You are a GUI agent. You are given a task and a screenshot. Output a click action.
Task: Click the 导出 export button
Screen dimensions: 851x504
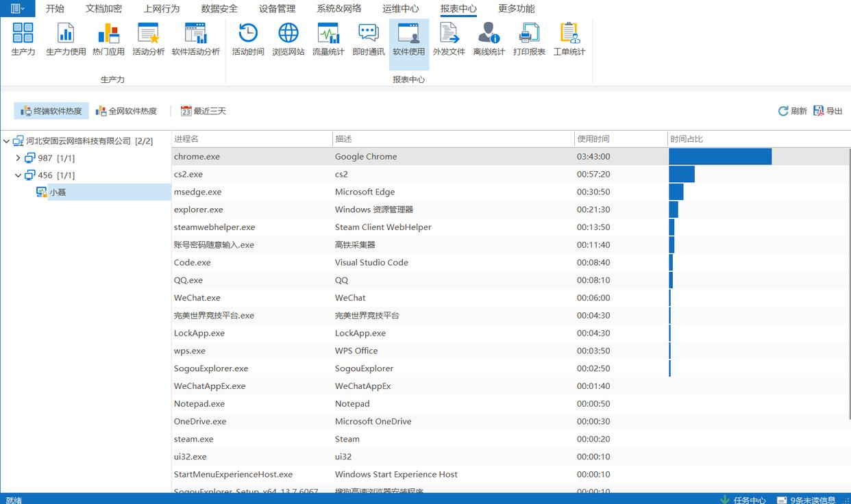tap(828, 111)
